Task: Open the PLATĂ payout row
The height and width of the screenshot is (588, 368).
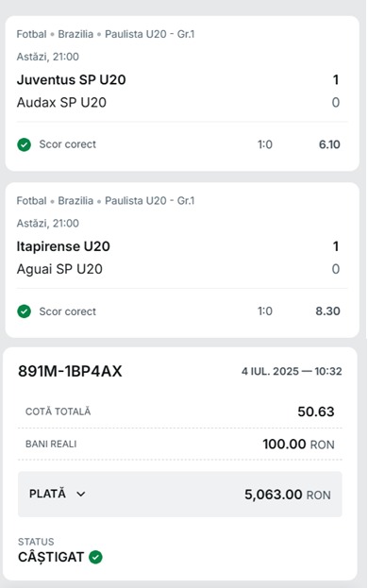Action: 180,495
